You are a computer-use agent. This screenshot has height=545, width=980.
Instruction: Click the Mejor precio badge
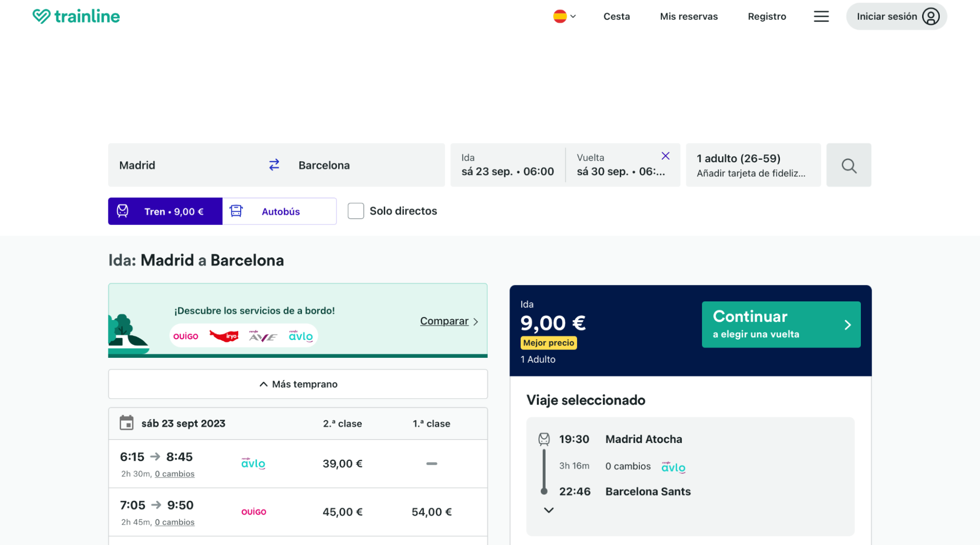[549, 343]
